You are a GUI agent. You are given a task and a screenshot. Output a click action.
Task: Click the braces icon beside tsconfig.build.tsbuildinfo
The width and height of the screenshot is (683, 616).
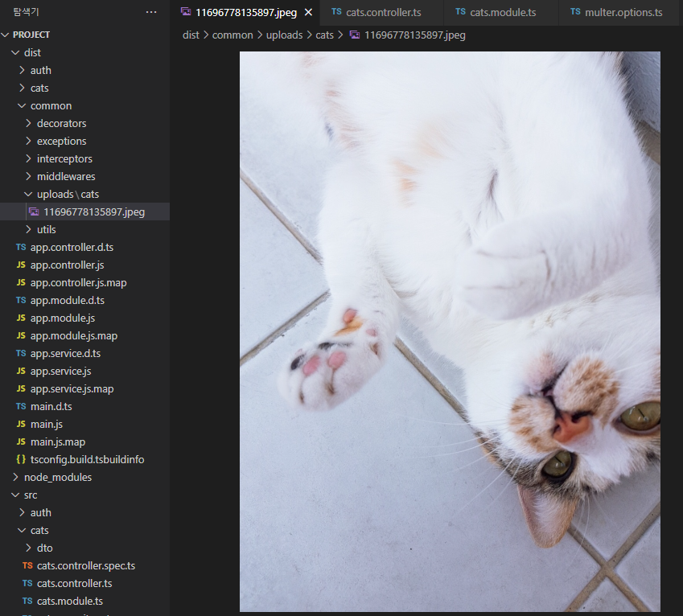click(21, 459)
